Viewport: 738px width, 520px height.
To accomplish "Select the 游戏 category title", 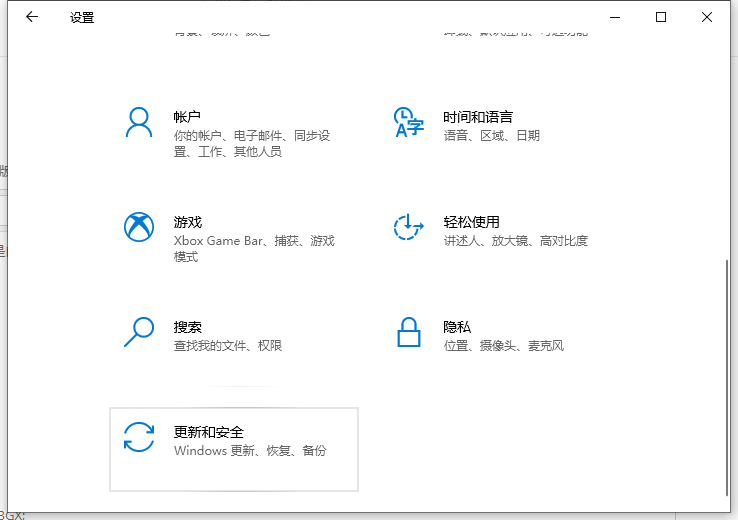I will 187,222.
